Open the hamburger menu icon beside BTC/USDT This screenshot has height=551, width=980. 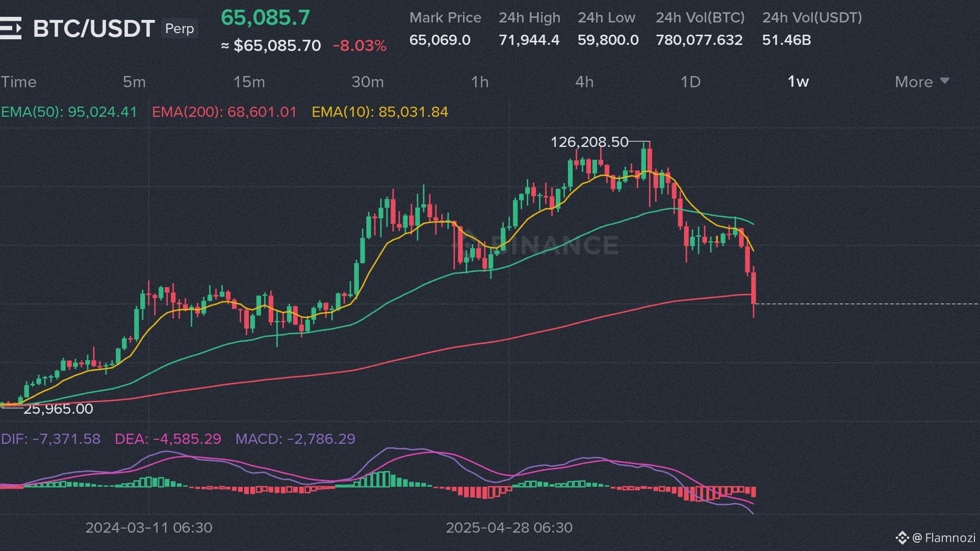point(10,28)
